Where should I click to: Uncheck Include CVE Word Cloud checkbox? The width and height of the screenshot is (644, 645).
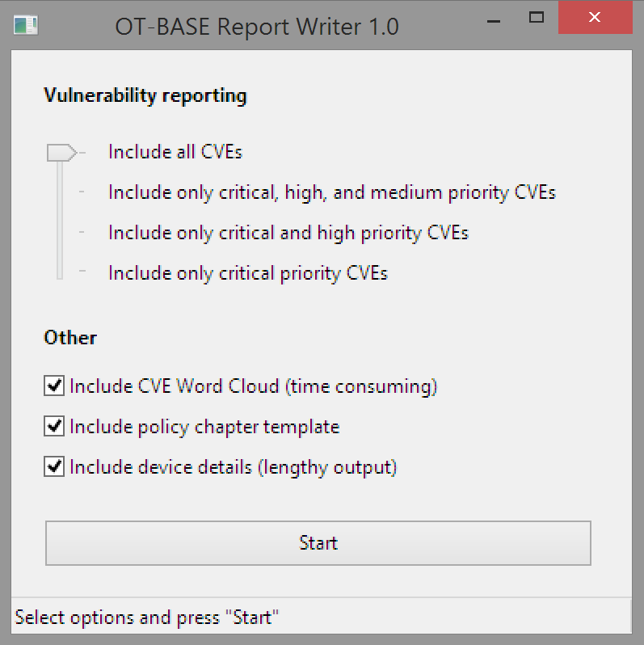click(x=54, y=386)
